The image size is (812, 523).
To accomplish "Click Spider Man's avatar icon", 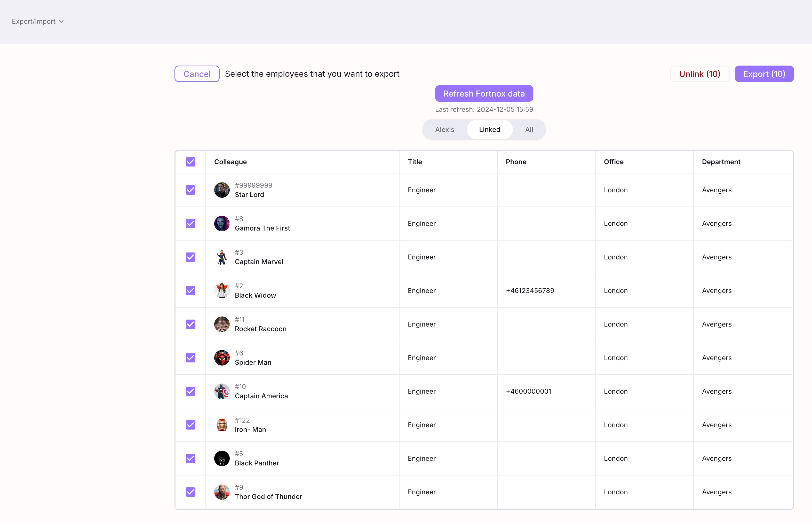I will (x=222, y=358).
